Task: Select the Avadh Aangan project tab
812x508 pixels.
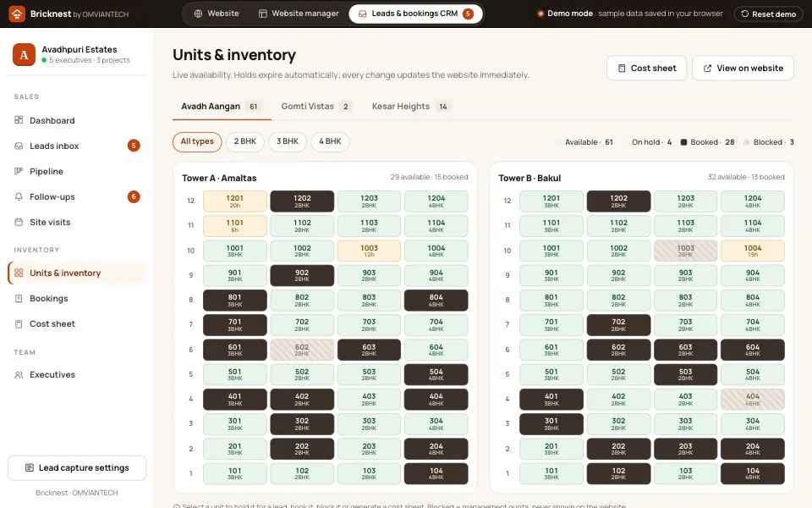Action: click(221, 107)
